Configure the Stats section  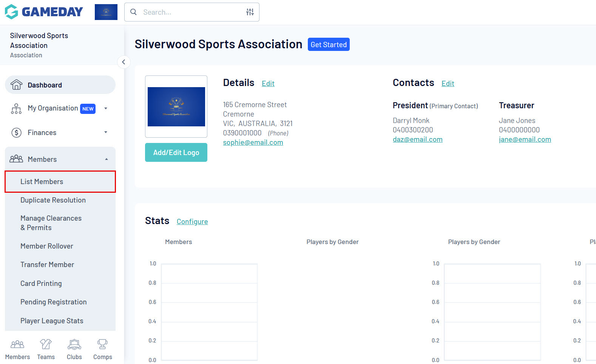click(x=192, y=221)
